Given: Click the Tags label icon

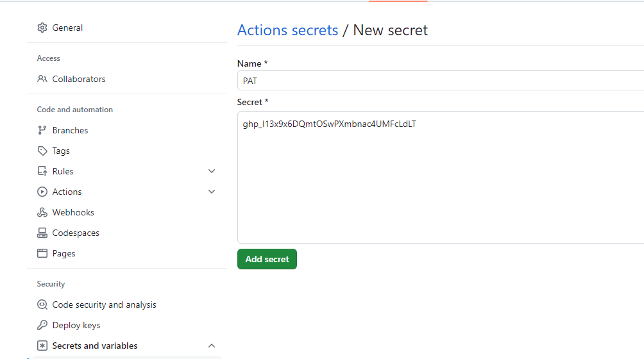Looking at the screenshot, I should [x=42, y=151].
